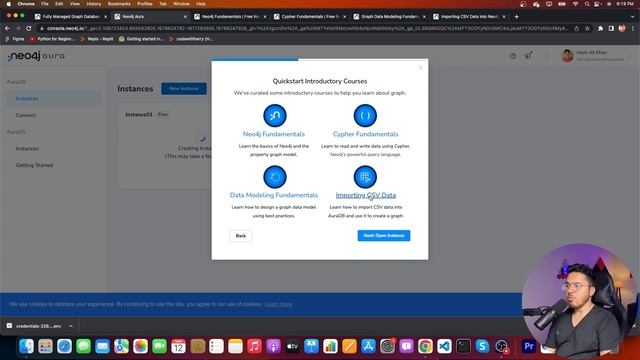Open the Profiles menu in menu bar

pos(144,4)
